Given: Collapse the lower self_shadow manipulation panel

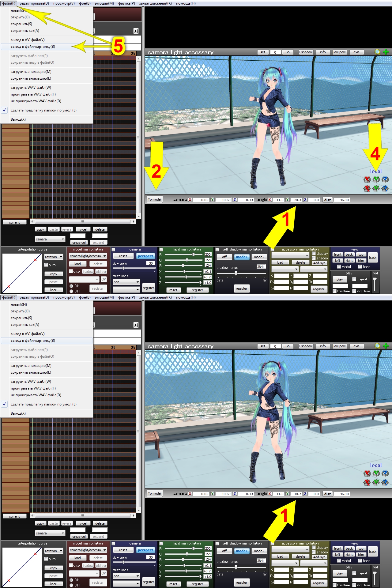Looking at the screenshot, I should coord(217,544).
